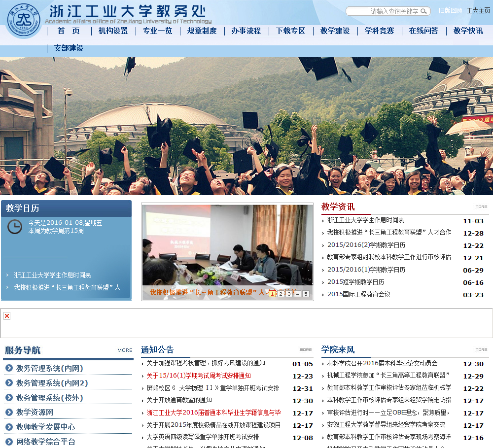Select slide 3 in slideshow
Image resolution: width=493 pixels, height=448 pixels.
coord(289,294)
